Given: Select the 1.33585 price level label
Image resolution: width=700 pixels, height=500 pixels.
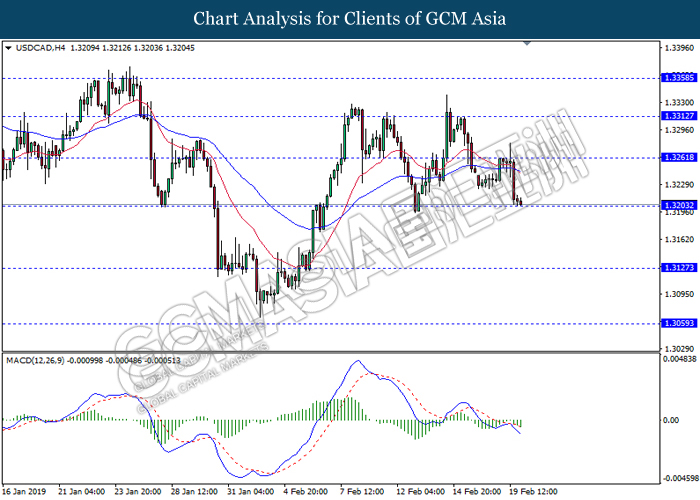Looking at the screenshot, I should tap(679, 78).
